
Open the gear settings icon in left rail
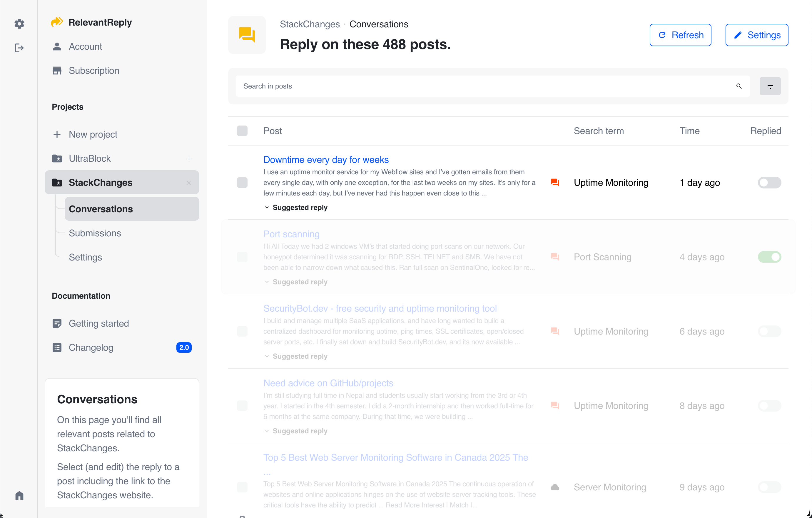(x=19, y=24)
